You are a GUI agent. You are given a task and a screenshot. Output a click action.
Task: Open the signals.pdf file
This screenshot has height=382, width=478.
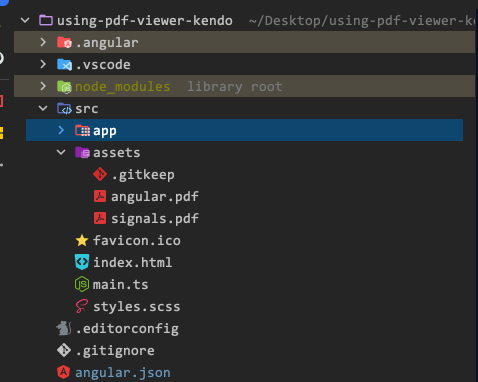pos(155,219)
